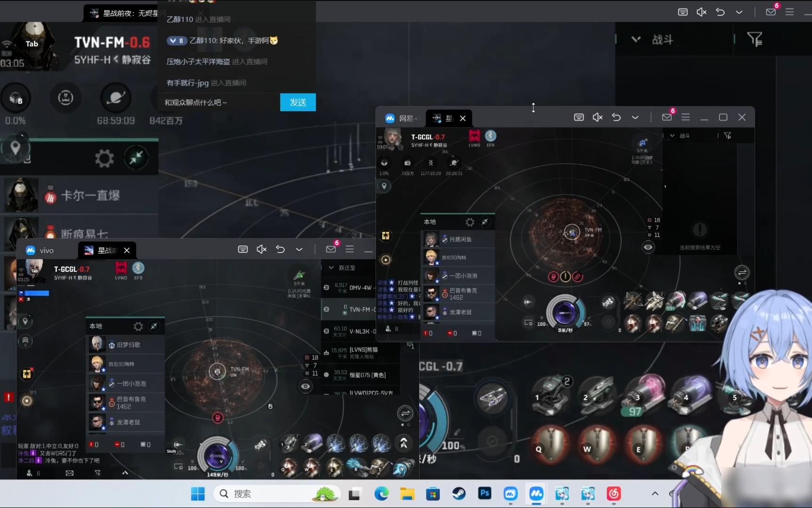This screenshot has height=508, width=812.
Task: Activate module slot Y in the vivo window
Action: 404,467
